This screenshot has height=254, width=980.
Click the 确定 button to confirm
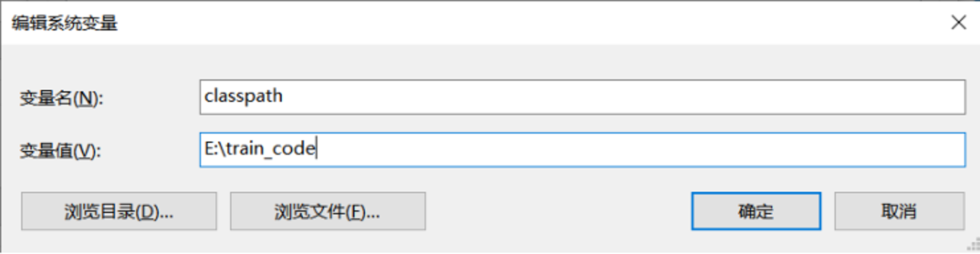[x=756, y=211]
